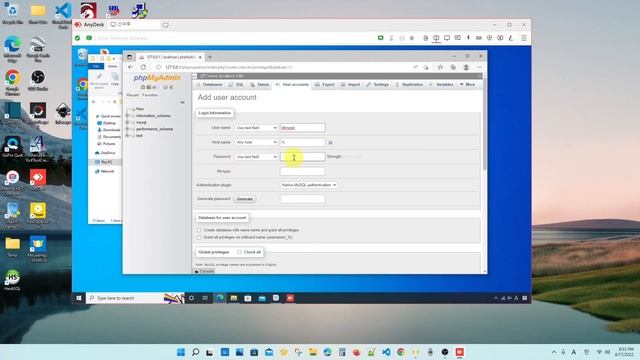Open the browser three-dots menu
This screenshot has width=640, height=360.
(479, 67)
